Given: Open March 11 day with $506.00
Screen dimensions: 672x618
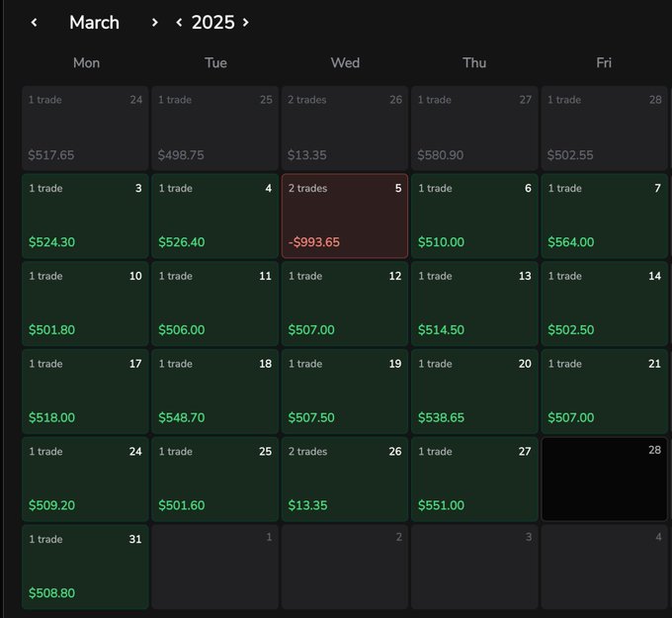Looking at the screenshot, I should 215,305.
